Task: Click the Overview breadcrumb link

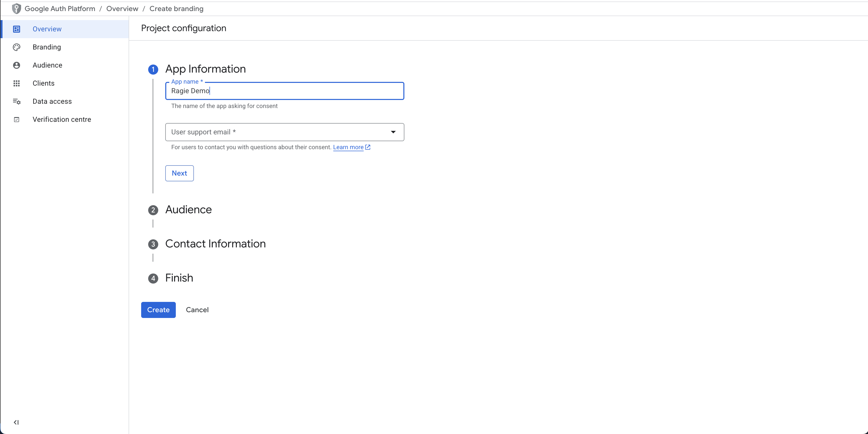Action: [x=122, y=9]
